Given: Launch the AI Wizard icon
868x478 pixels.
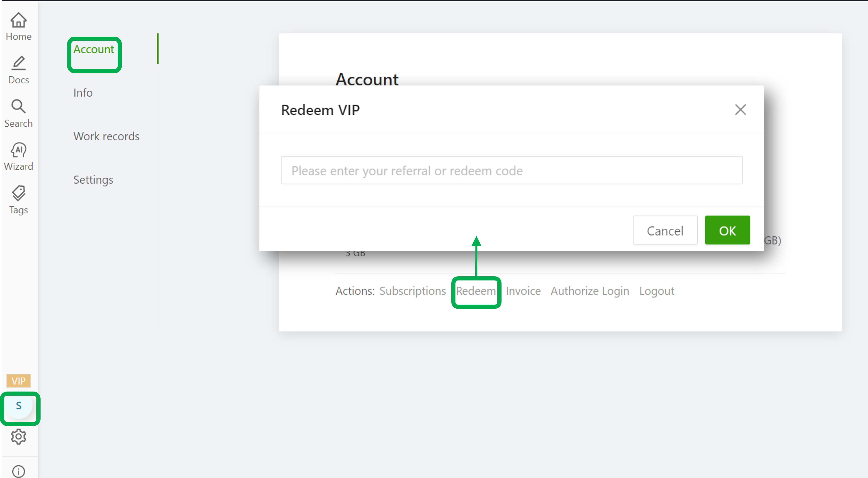Looking at the screenshot, I should [x=19, y=150].
